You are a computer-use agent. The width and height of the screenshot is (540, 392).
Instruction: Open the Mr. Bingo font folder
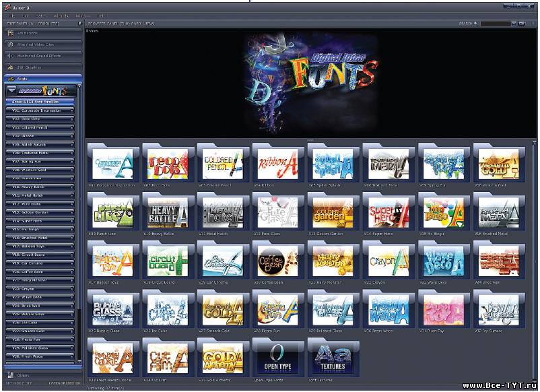coord(444,212)
